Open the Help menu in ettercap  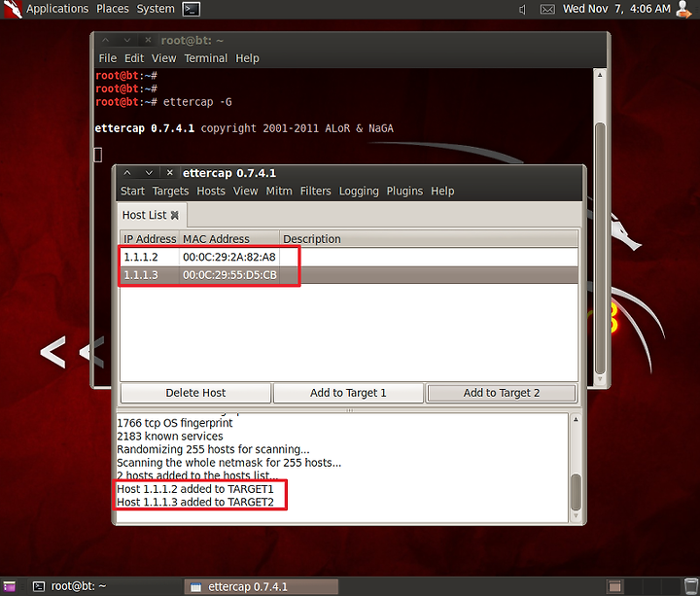click(x=442, y=192)
